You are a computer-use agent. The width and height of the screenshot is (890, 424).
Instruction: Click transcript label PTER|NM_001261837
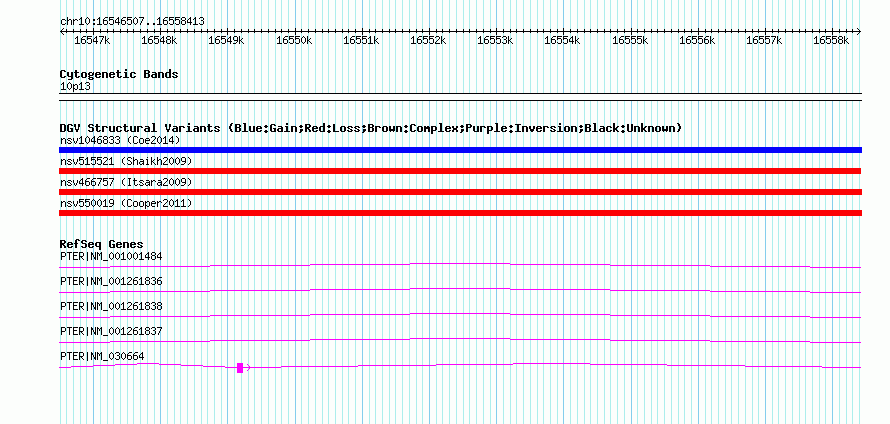point(111,331)
